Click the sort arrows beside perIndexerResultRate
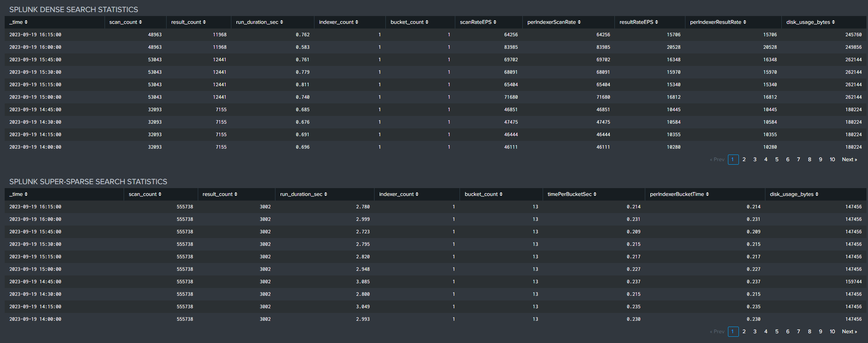This screenshot has width=868, height=343. pyautogui.click(x=745, y=22)
